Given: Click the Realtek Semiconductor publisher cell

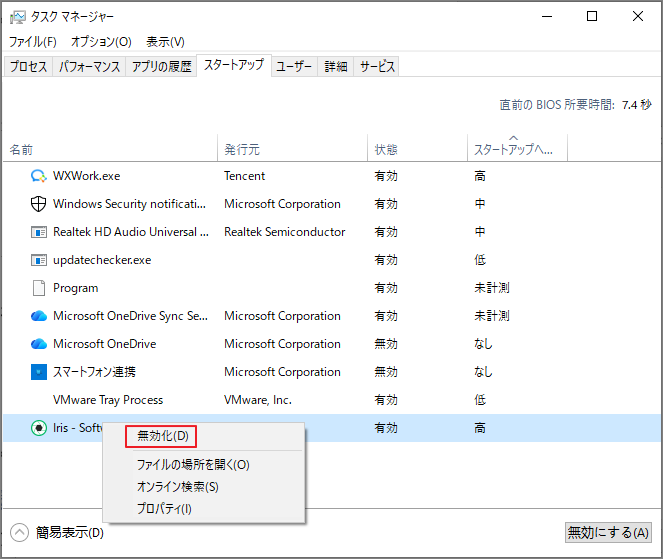Looking at the screenshot, I should 285,232.
